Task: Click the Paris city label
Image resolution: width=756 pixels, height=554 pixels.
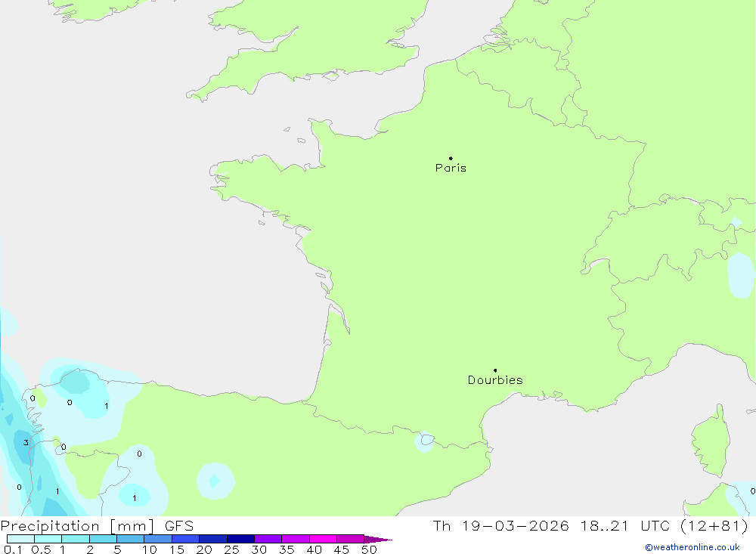Action: point(451,168)
